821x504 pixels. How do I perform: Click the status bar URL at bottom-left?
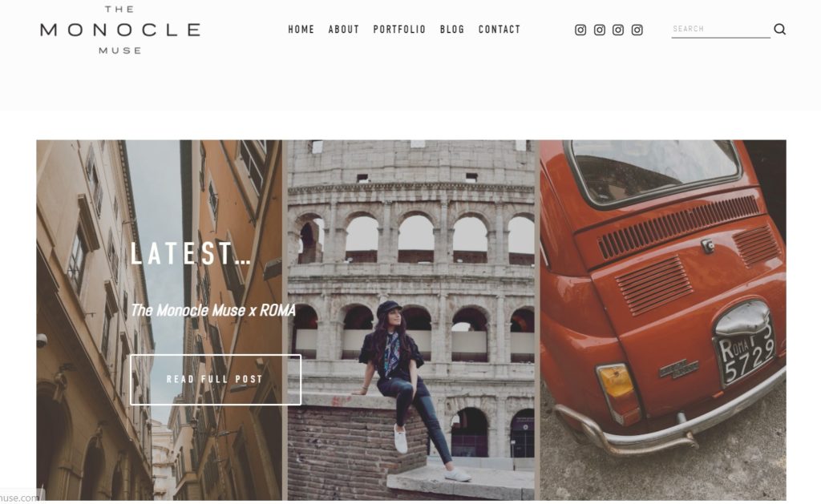19,498
